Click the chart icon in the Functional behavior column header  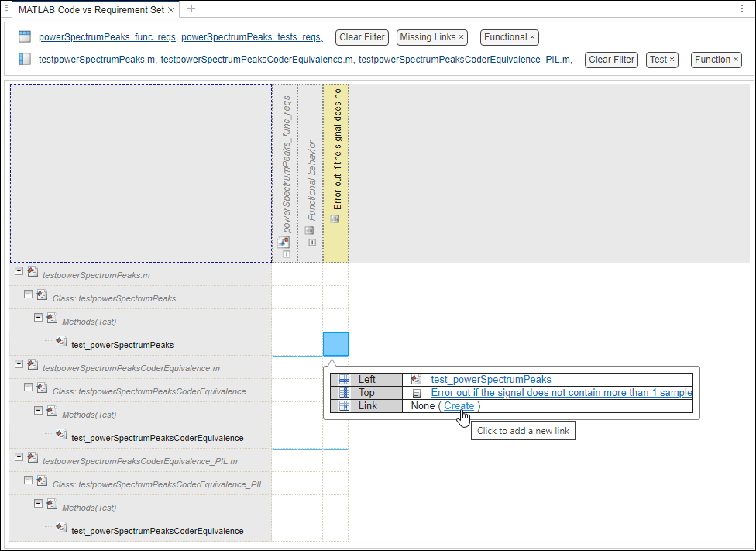309,230
